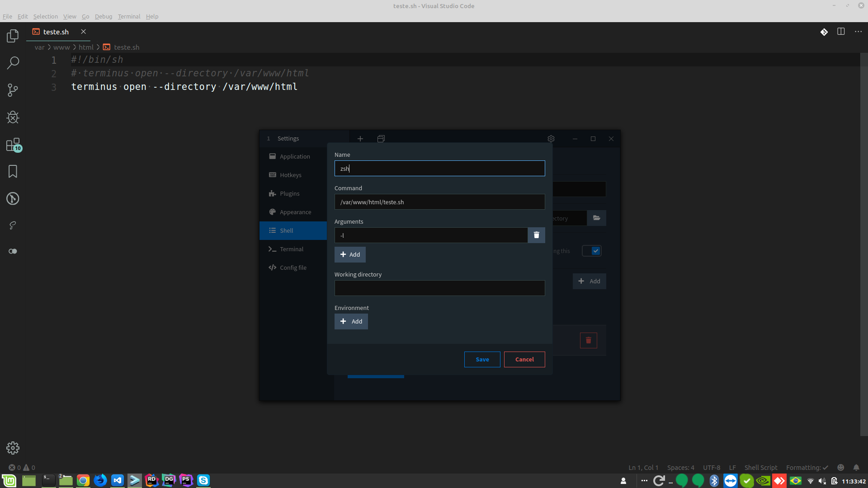Image resolution: width=868 pixels, height=488 pixels.
Task: Open the Bookmarks sidebar panel
Action: point(13,171)
